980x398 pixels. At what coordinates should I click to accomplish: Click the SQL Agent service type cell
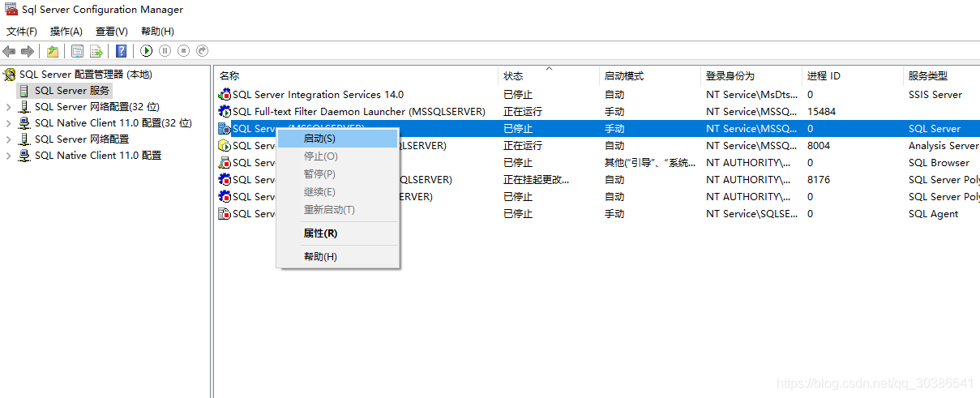click(x=934, y=214)
